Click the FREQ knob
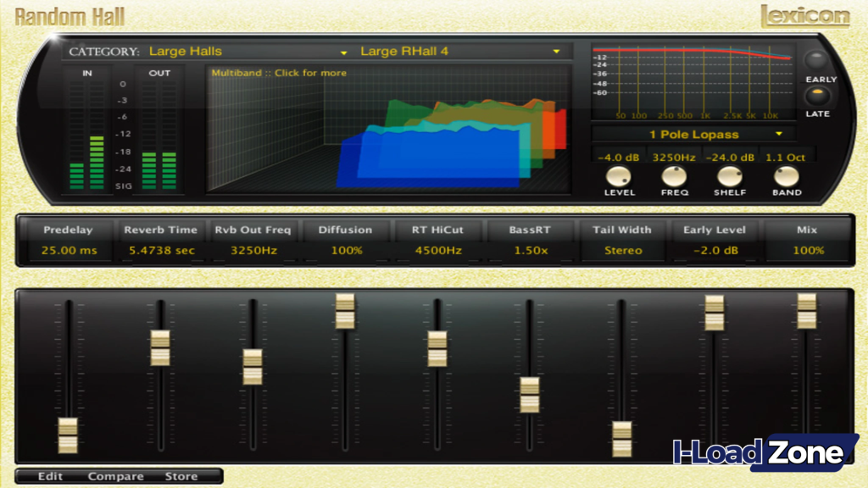The width and height of the screenshot is (868, 488). tap(674, 176)
